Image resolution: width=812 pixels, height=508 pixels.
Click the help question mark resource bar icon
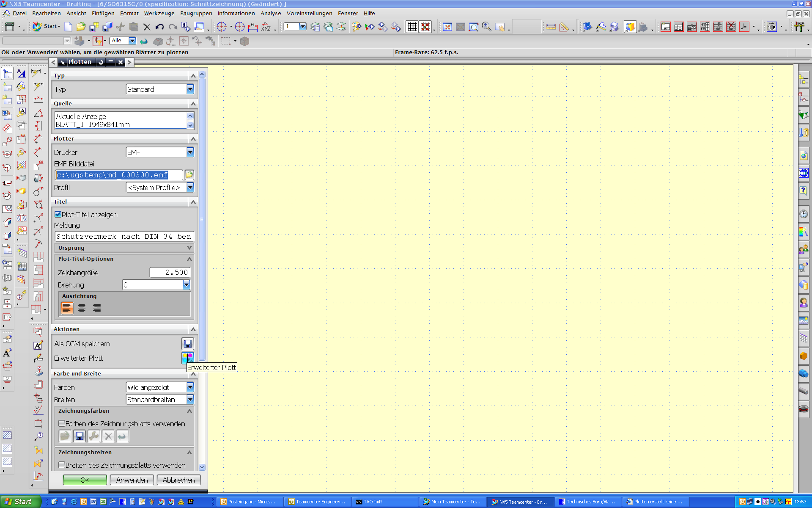click(803, 190)
